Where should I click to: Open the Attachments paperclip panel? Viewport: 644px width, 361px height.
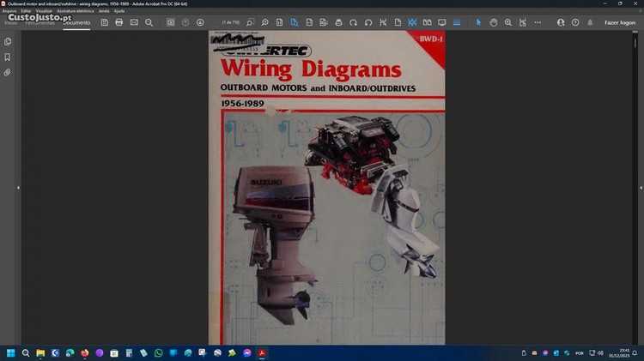coord(8,73)
